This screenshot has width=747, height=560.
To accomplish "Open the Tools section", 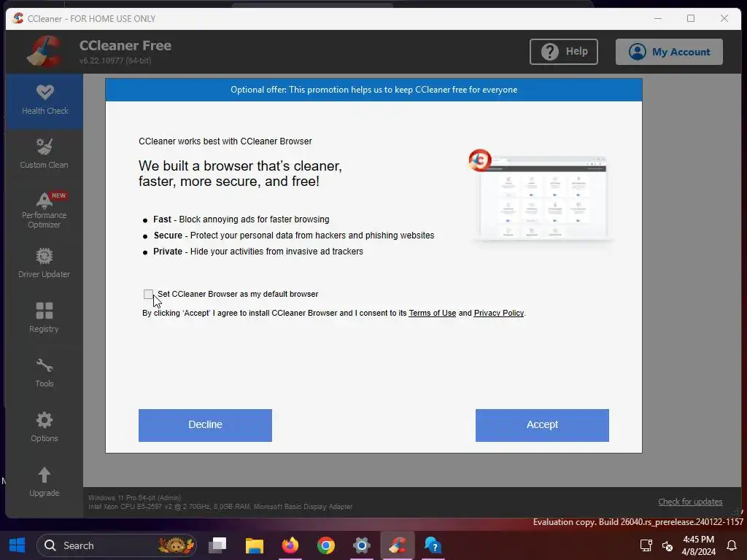I will (x=44, y=373).
